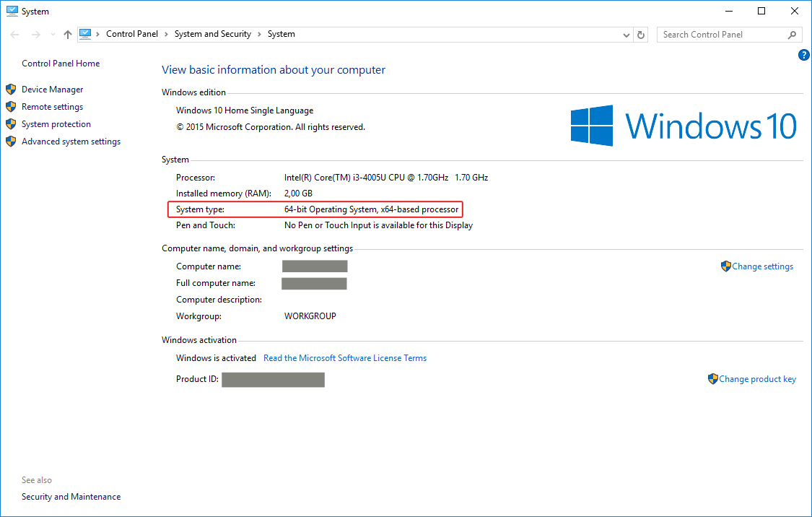Expand chevron after Control Panel breadcrumb
The height and width of the screenshot is (517, 812).
point(166,34)
